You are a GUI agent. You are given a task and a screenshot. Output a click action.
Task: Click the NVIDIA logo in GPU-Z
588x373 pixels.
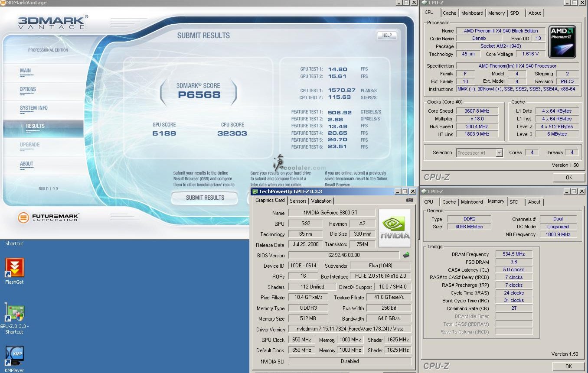tap(394, 228)
